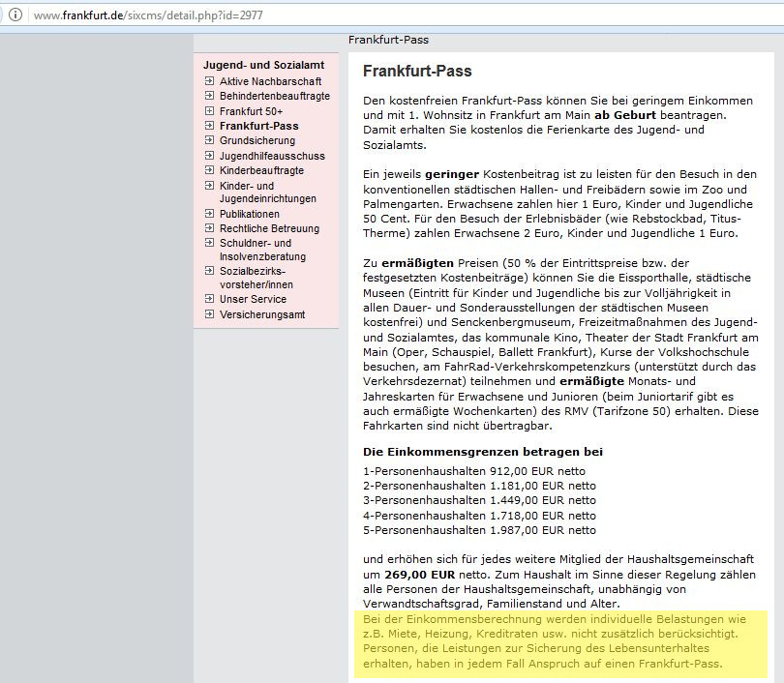Click the arrow icon beside Unser Service
Viewport: 784px width, 683px height.
[209, 299]
